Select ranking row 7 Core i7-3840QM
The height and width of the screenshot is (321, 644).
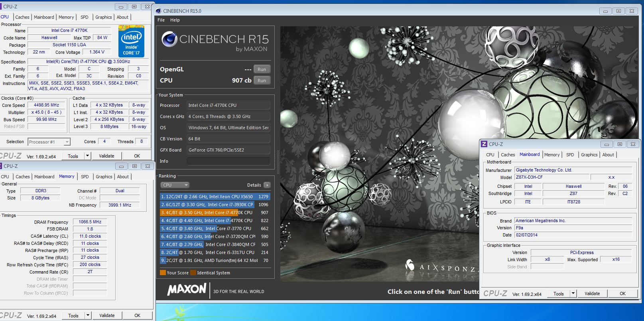pyautogui.click(x=215, y=244)
